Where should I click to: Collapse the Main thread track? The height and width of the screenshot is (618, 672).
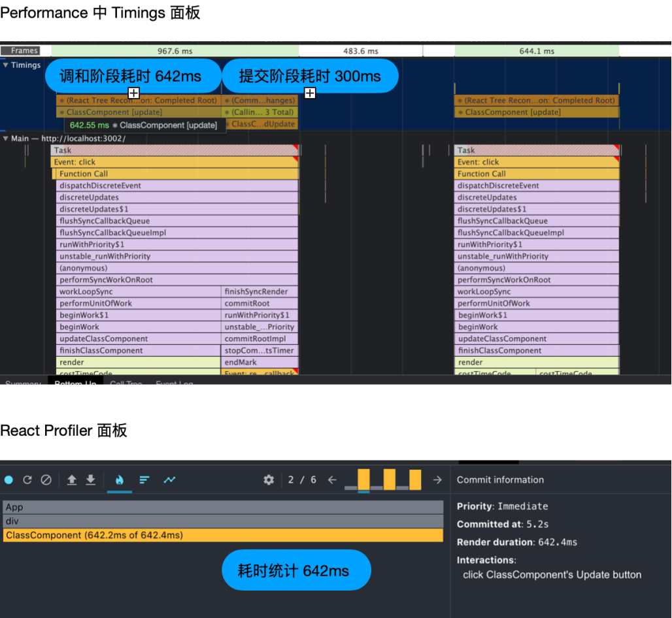(6, 138)
